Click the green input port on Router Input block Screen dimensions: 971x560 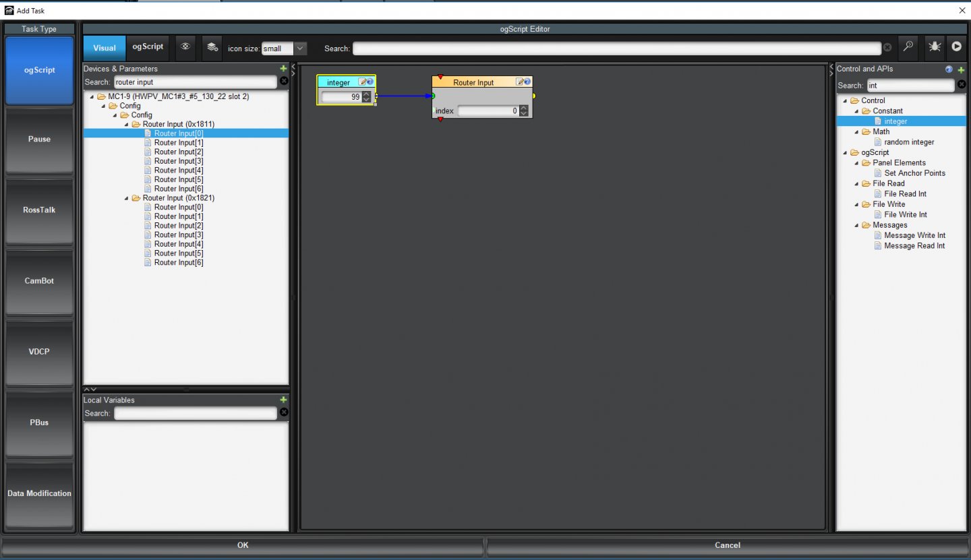click(x=433, y=96)
